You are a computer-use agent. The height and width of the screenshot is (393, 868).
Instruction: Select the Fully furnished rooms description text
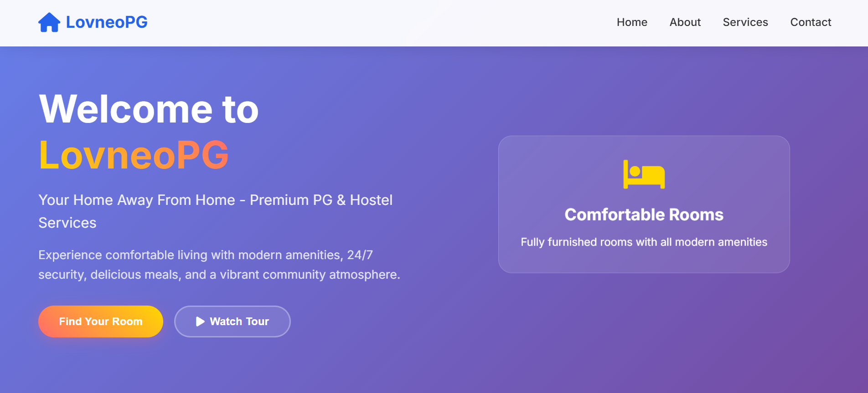click(644, 242)
